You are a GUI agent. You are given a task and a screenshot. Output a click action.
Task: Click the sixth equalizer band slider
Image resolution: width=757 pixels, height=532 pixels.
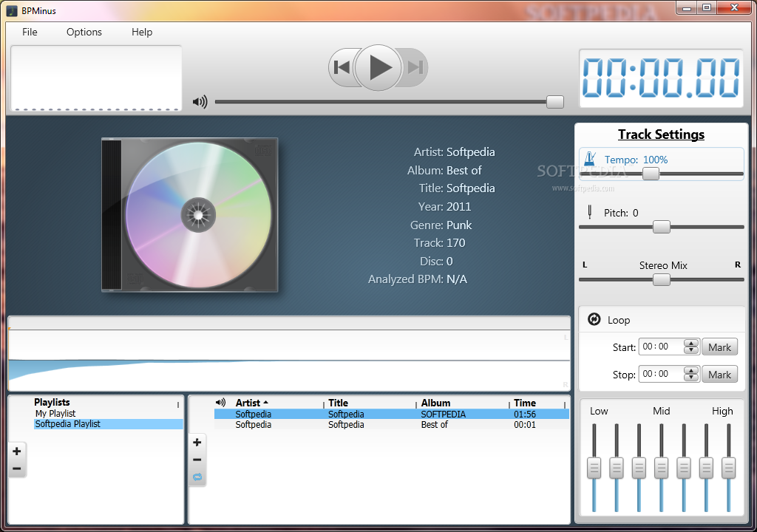coord(706,468)
